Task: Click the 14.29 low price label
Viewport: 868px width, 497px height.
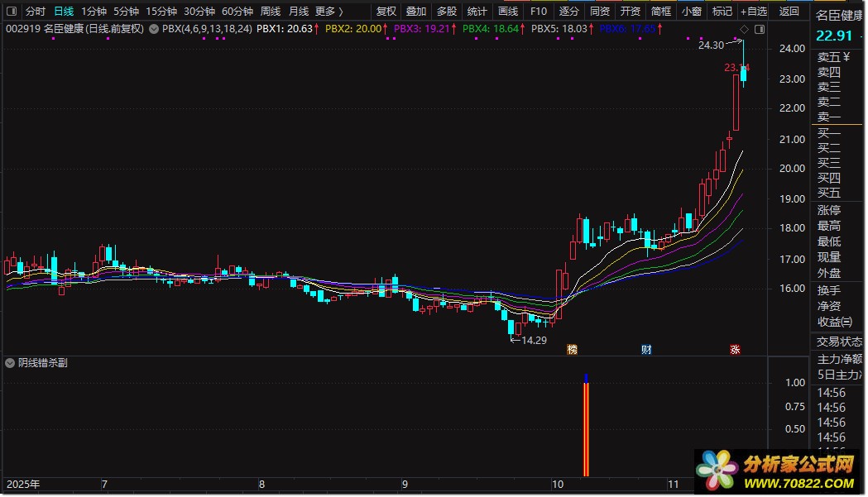Action: (x=535, y=341)
